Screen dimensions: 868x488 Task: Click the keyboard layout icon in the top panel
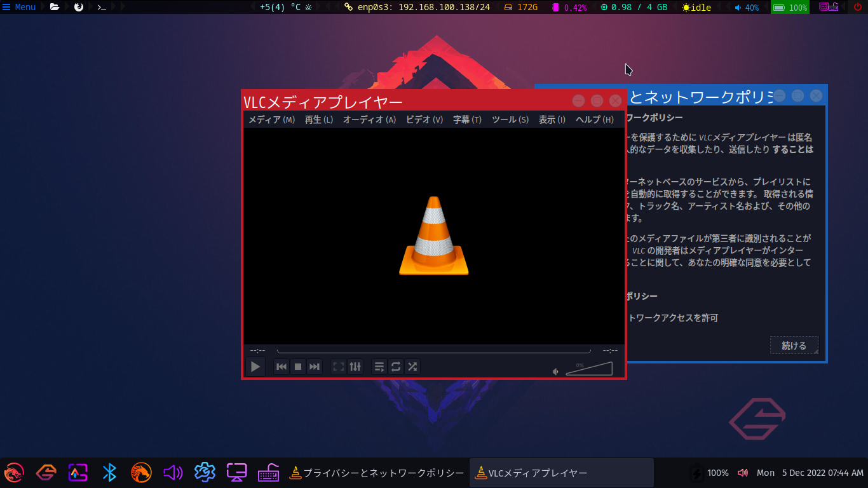[x=829, y=7]
